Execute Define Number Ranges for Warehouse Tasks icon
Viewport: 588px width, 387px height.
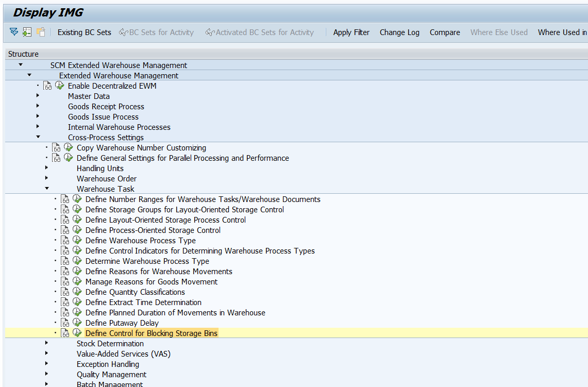click(x=77, y=199)
